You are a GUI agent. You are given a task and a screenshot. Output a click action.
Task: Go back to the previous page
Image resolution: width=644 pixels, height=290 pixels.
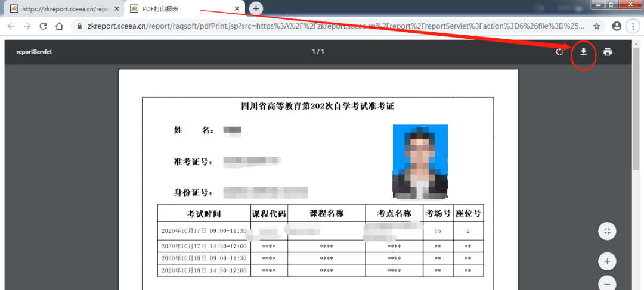pos(11,26)
